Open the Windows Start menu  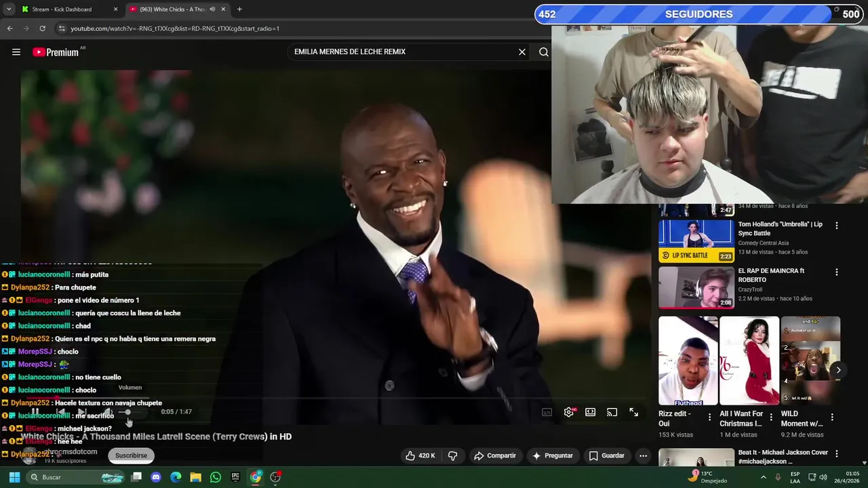(x=14, y=477)
